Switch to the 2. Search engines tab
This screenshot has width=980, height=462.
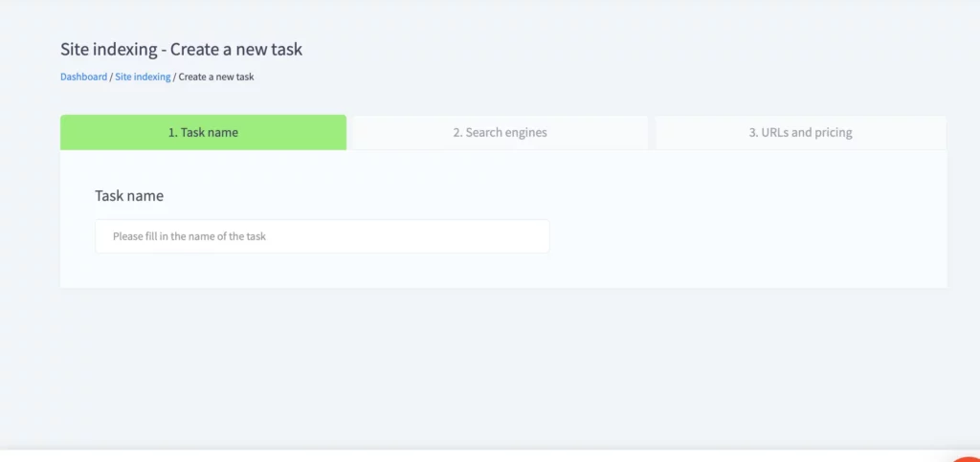click(500, 132)
